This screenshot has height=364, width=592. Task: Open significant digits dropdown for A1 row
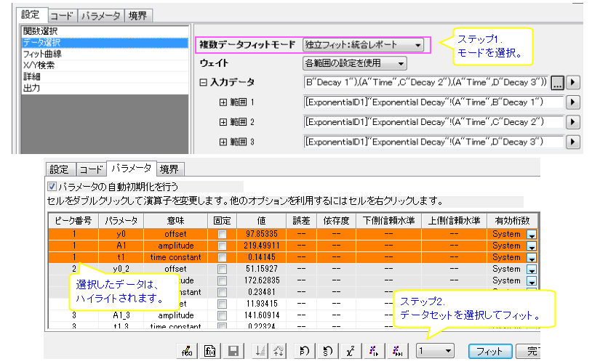[x=532, y=246]
